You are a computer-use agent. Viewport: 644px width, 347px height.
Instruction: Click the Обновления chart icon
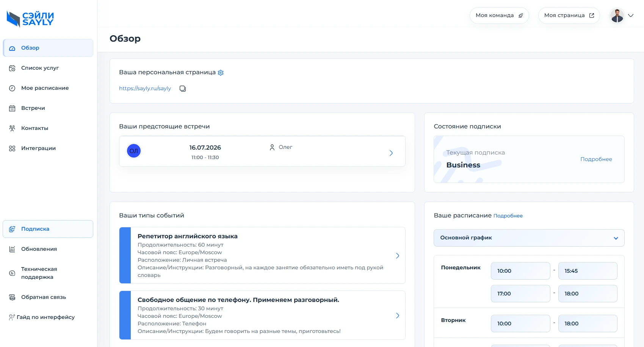click(12, 249)
